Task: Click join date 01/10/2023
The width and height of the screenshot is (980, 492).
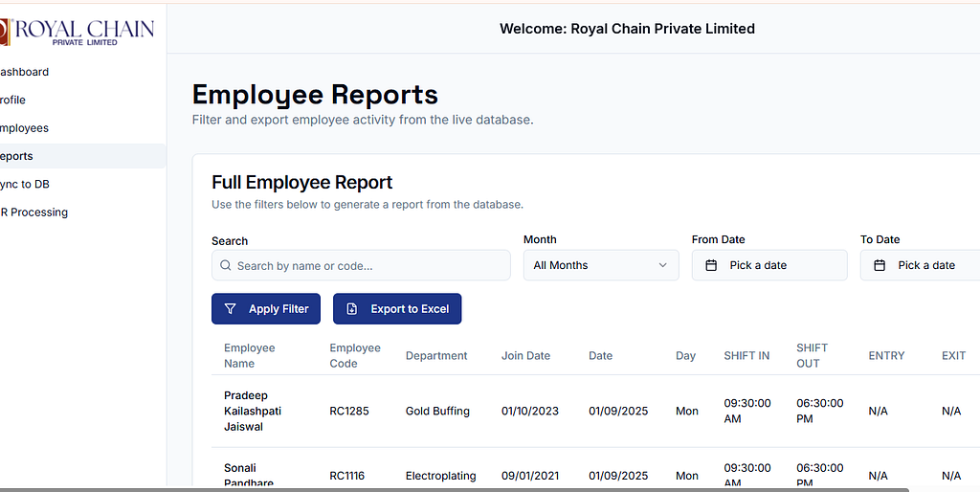Action: (x=530, y=412)
